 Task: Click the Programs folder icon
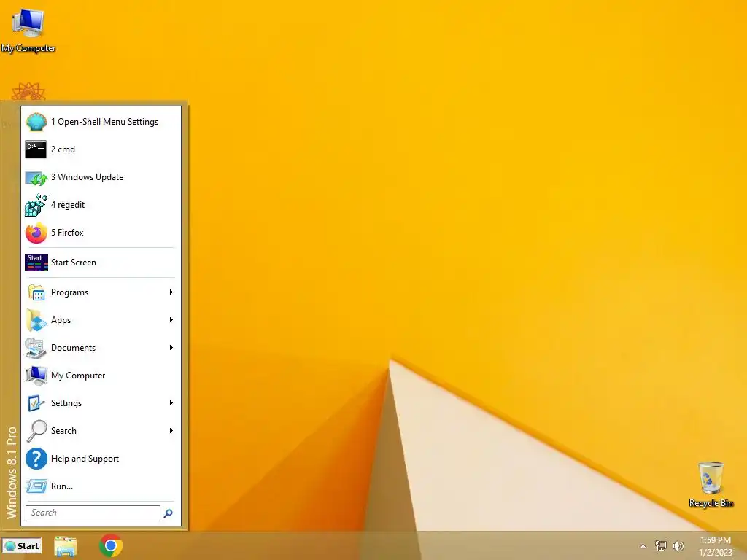36,292
